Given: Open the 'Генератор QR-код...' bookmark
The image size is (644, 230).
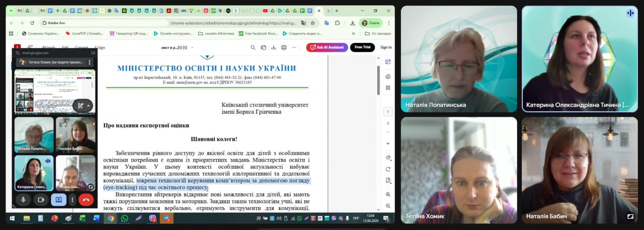Looking at the screenshot, I should tap(129, 33).
